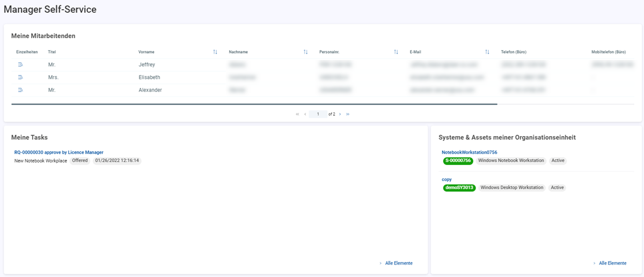644x277 pixels.
Task: Go to next page of employee table
Action: click(x=340, y=114)
